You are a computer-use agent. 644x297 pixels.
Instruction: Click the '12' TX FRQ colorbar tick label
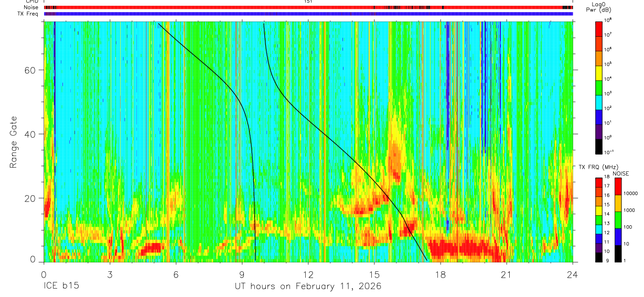point(608,234)
